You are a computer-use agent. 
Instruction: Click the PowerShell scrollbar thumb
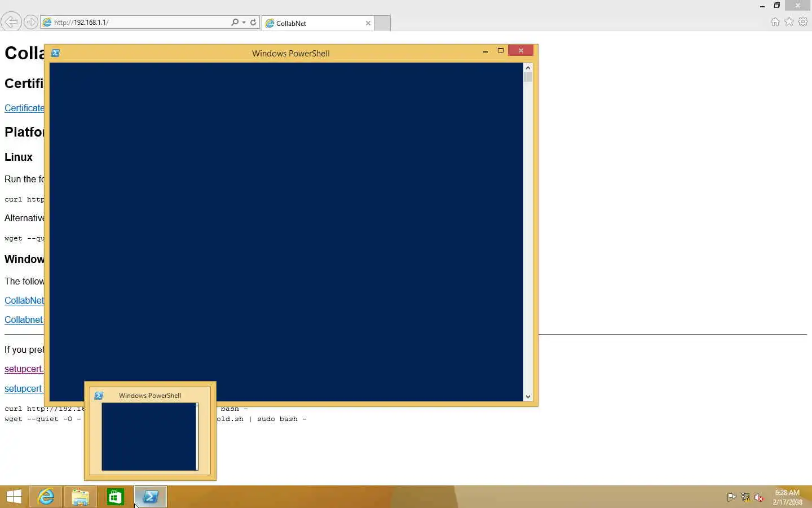coord(528,77)
